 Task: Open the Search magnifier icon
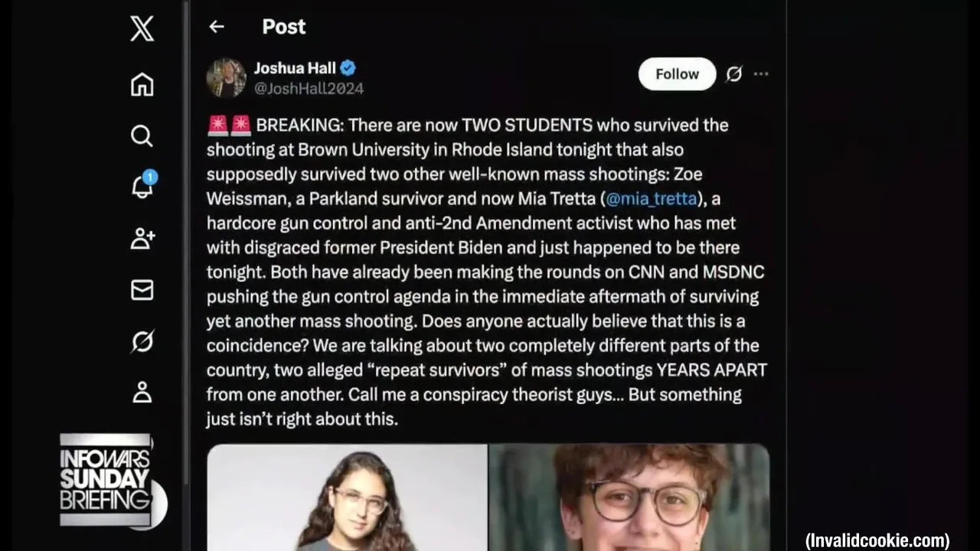(x=142, y=135)
